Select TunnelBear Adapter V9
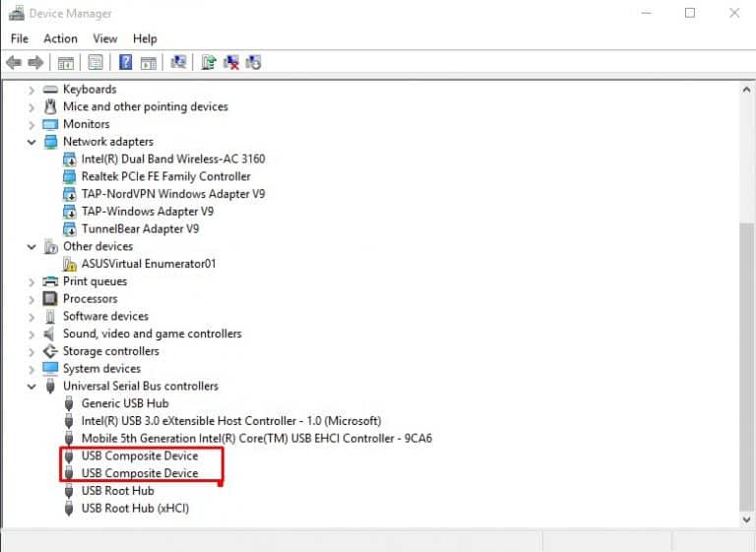Image resolution: width=756 pixels, height=552 pixels. (140, 228)
